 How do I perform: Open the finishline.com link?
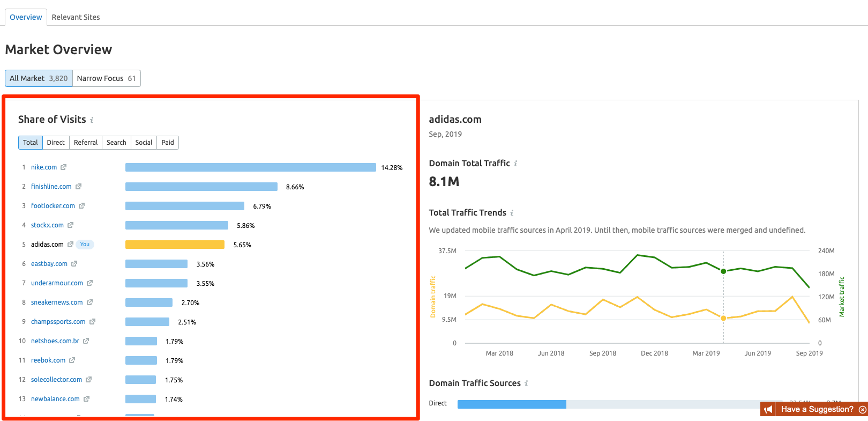coord(51,187)
